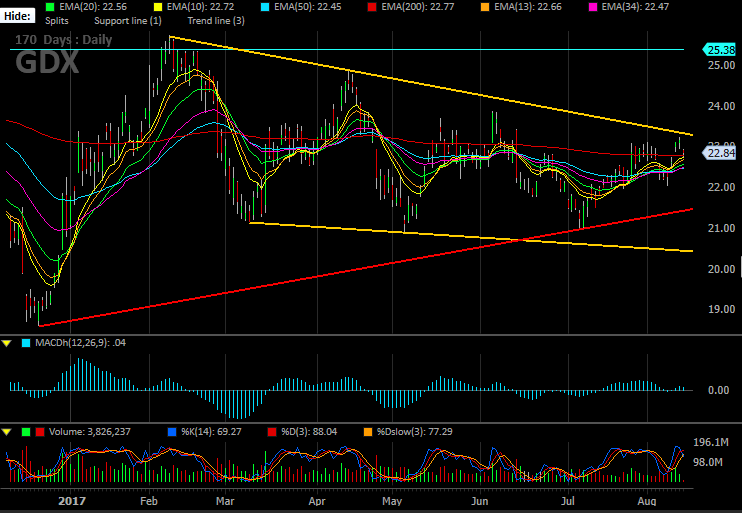Click the EMA(50): 22.45 label
This screenshot has width=742, height=513.
pyautogui.click(x=308, y=7)
